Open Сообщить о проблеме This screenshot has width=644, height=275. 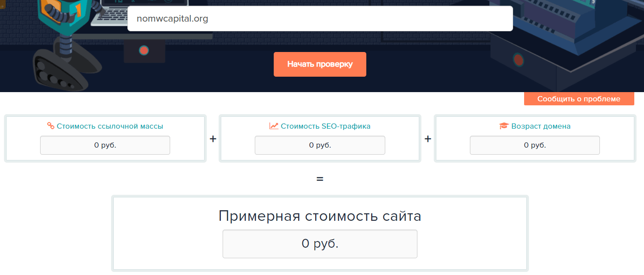579,99
